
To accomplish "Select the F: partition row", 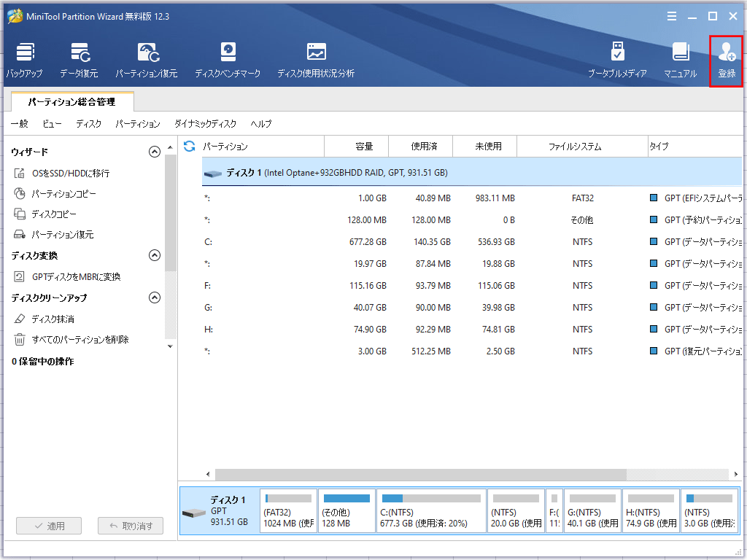I will pyautogui.click(x=472, y=286).
